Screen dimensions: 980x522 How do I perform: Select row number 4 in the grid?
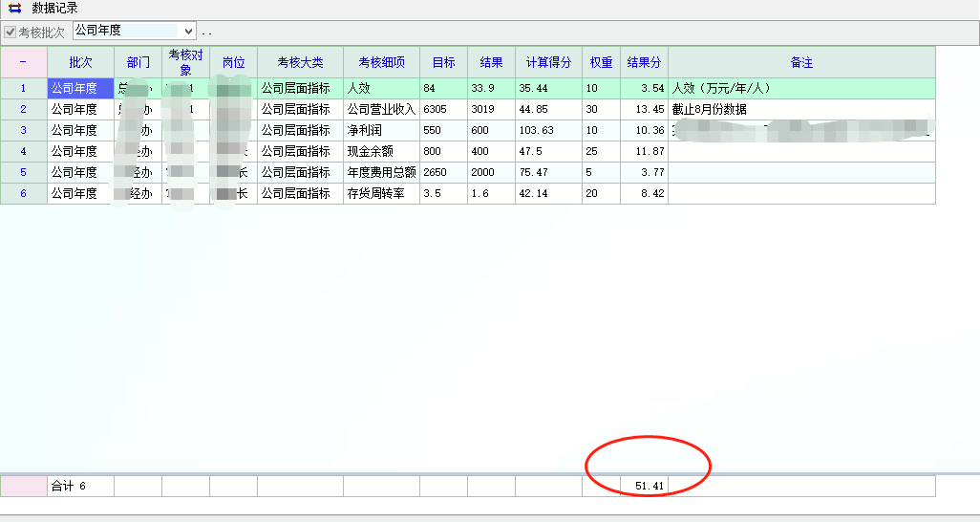click(x=23, y=151)
